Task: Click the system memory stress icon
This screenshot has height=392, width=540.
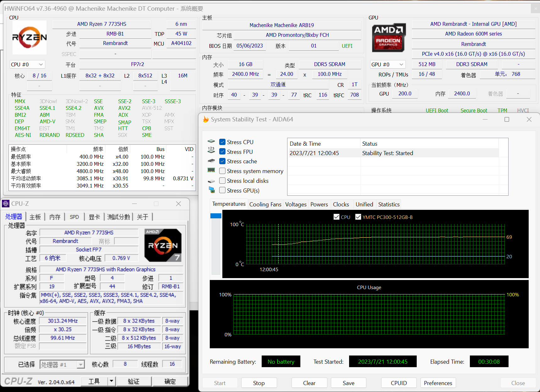Action: (x=211, y=170)
